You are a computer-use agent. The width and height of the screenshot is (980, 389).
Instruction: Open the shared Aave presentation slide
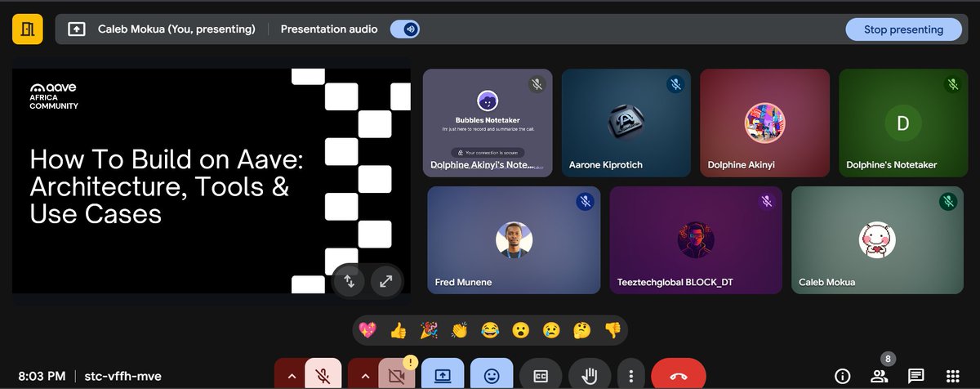(212, 181)
